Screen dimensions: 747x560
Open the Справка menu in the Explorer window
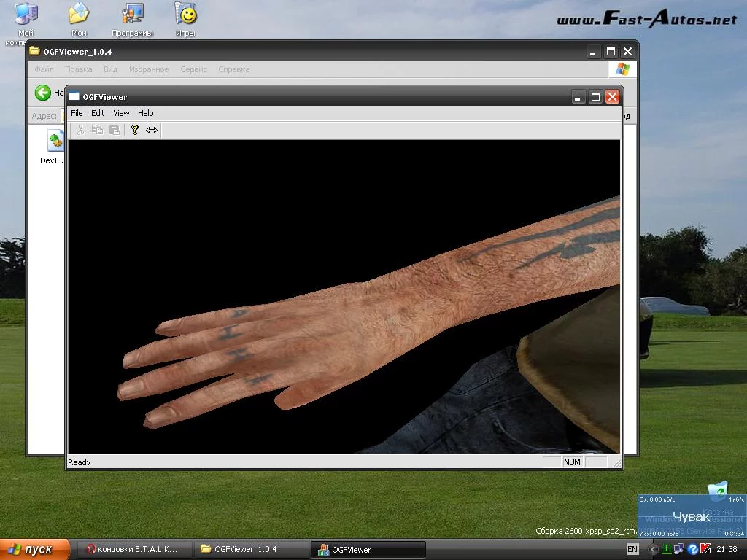tap(234, 69)
